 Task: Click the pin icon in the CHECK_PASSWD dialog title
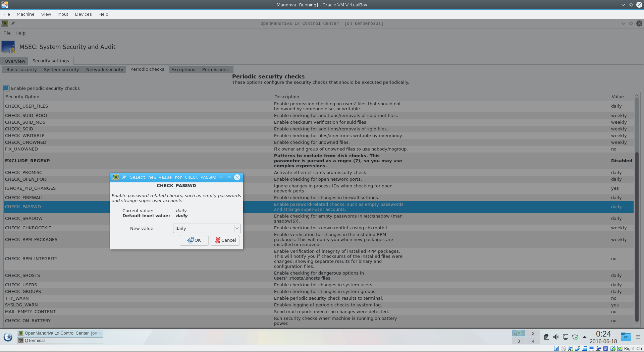tap(124, 177)
